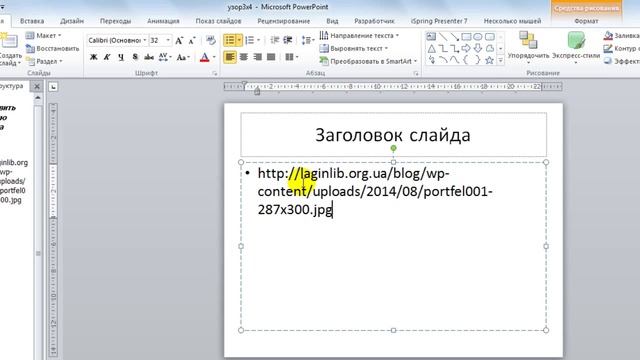The image size is (640, 360).
Task: Open the Рецензирование tab
Action: (x=284, y=21)
